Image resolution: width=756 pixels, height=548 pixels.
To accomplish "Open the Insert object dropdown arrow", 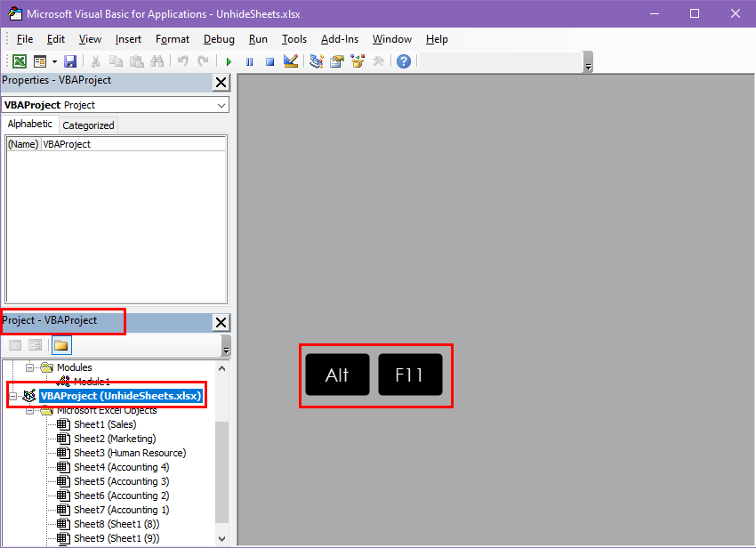I will click(x=54, y=61).
